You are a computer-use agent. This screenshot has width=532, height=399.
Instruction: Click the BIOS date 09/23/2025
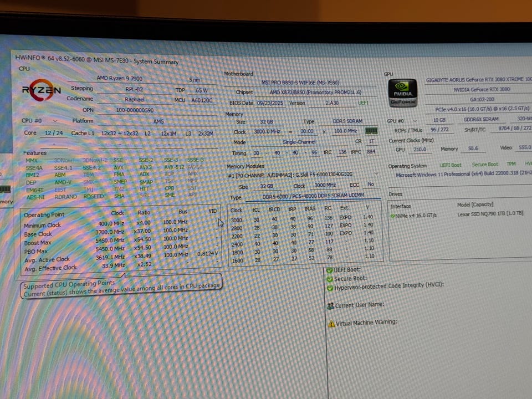[x=270, y=103]
